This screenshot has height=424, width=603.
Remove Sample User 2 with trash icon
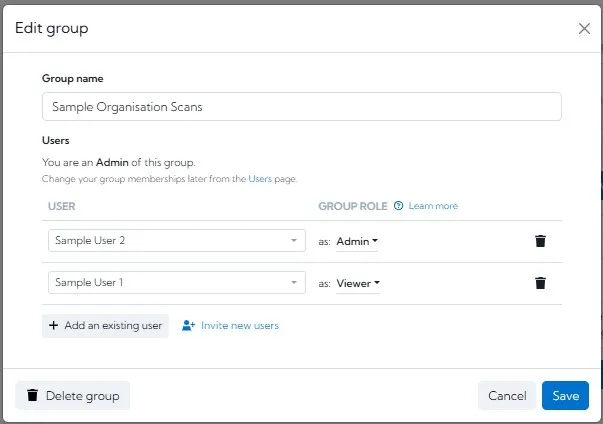[540, 241]
